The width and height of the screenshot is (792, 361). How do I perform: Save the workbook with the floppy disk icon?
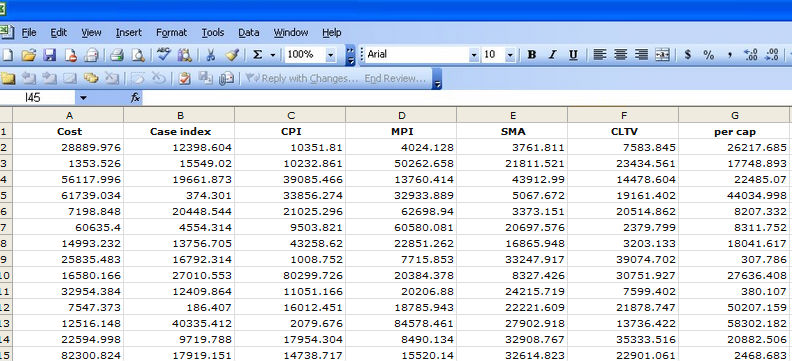click(50, 55)
